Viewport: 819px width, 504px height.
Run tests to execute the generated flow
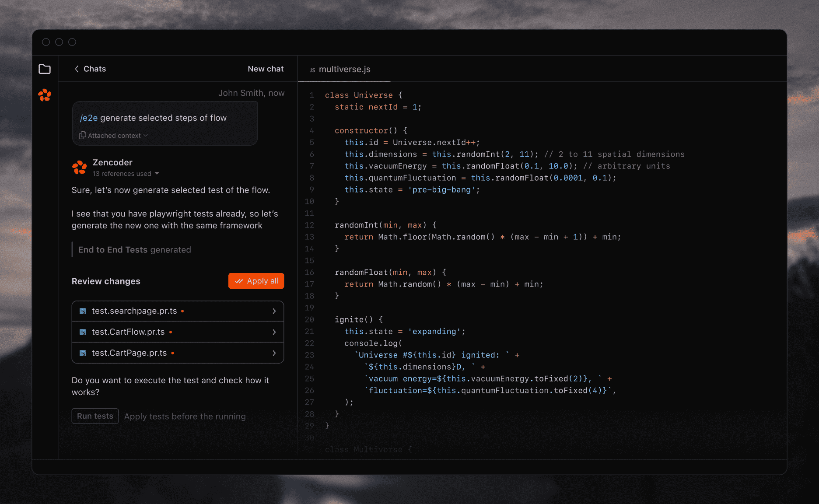pyautogui.click(x=95, y=416)
